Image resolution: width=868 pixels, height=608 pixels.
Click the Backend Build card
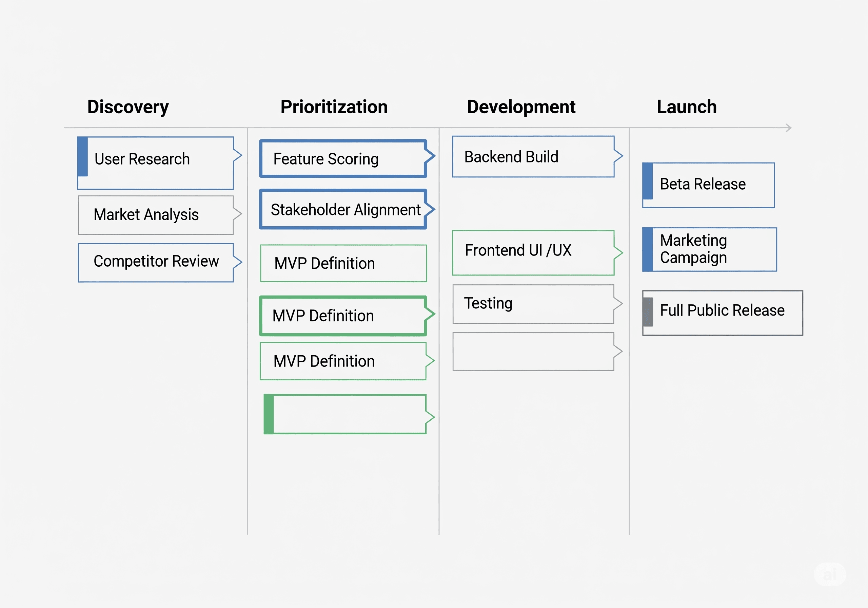pyautogui.click(x=533, y=157)
